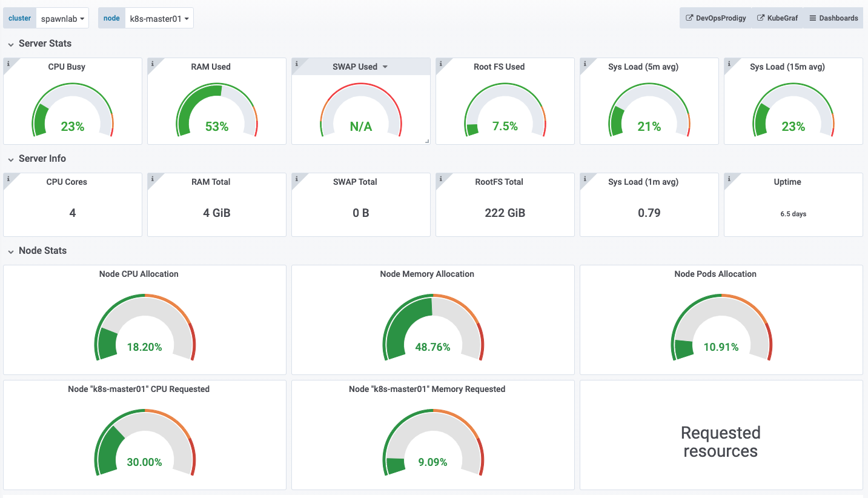Open the node k8s-master01 dropdown
The height and width of the screenshot is (498, 868).
click(159, 18)
